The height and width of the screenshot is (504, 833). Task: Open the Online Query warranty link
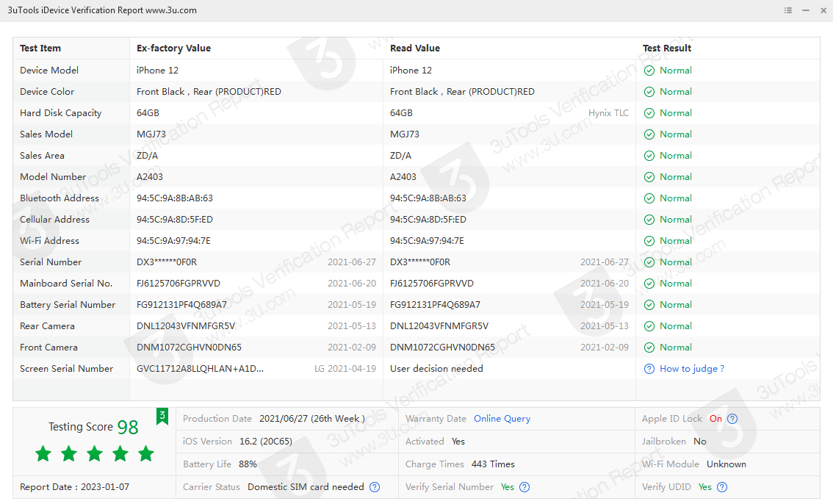[502, 419]
